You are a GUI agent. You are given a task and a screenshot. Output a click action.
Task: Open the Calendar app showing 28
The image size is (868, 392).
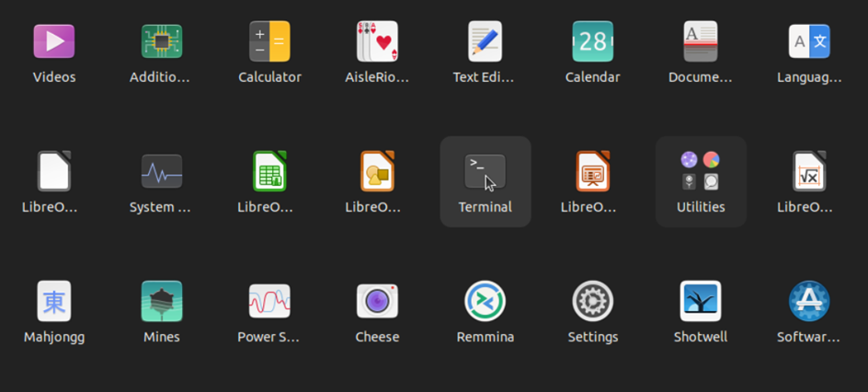(x=593, y=41)
